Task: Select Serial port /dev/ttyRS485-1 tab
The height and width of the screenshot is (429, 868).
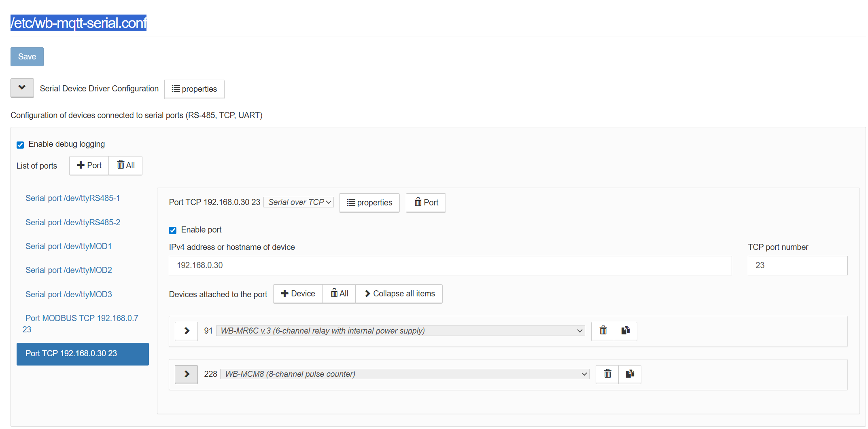Action: [73, 199]
